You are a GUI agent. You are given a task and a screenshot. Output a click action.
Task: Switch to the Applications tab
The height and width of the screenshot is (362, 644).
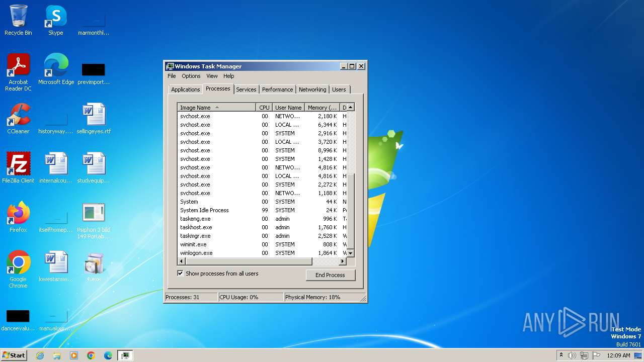[186, 89]
